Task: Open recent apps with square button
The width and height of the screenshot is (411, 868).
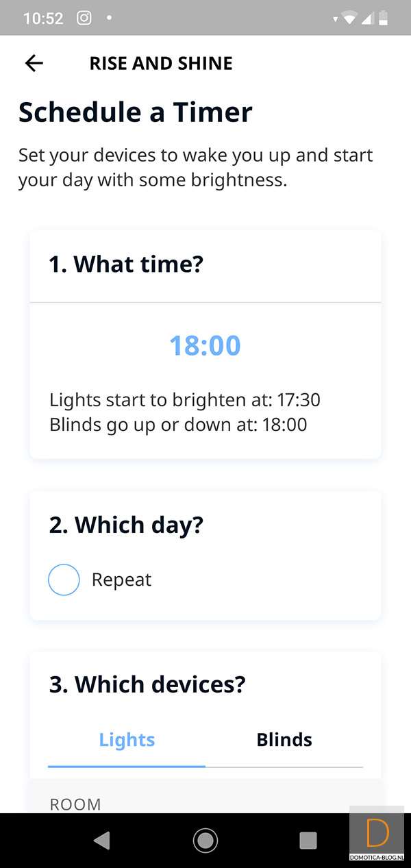Action: (308, 840)
